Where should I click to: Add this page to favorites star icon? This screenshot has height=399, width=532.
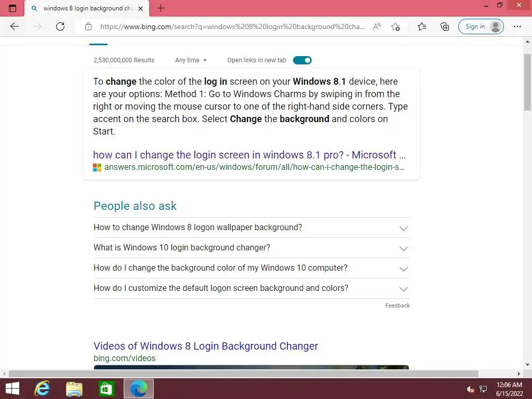click(x=395, y=26)
